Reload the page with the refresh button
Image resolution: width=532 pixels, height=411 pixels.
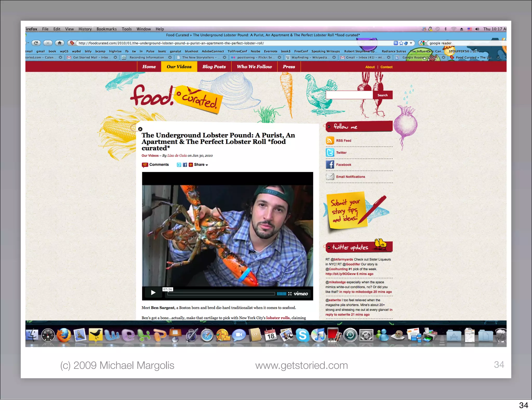tap(36, 43)
